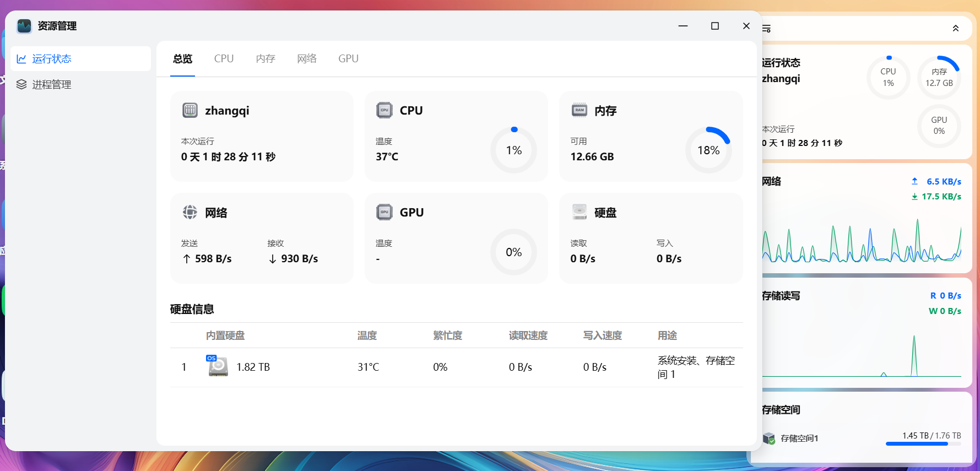Click the download arrow before 930 B/s

[273, 259]
